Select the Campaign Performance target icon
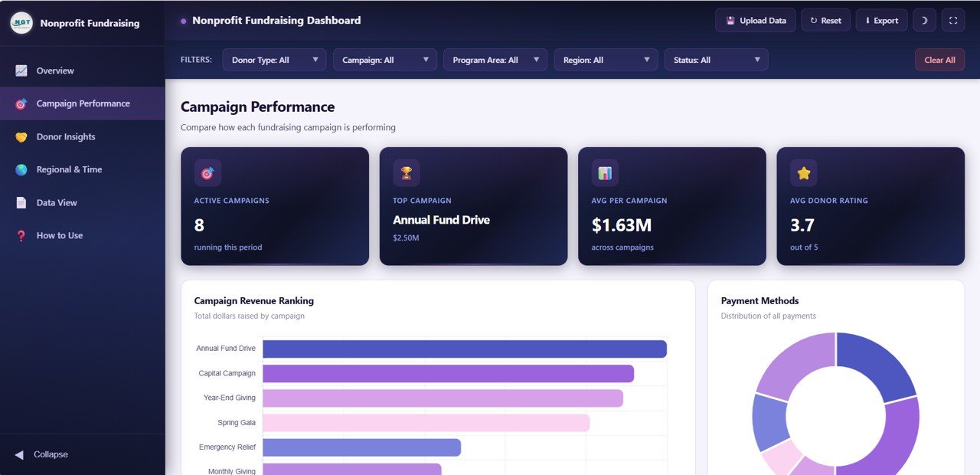This screenshot has width=980, height=475. point(21,103)
